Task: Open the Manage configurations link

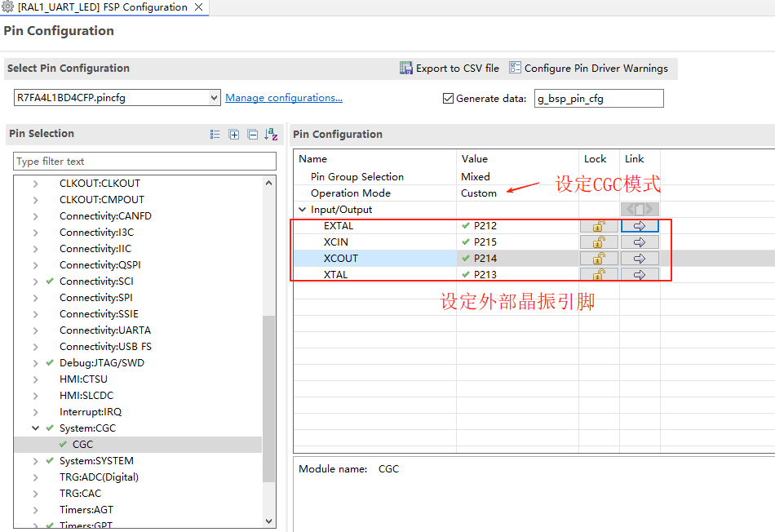Action: [284, 98]
